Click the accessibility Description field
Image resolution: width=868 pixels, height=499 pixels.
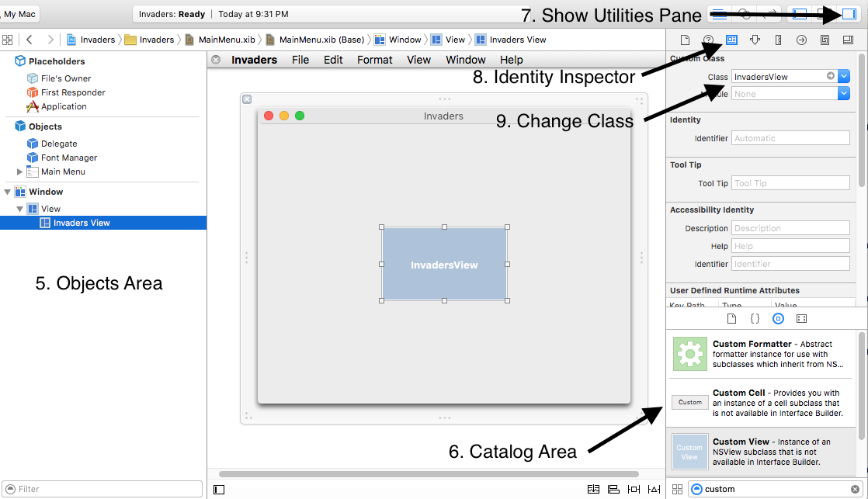pos(790,228)
